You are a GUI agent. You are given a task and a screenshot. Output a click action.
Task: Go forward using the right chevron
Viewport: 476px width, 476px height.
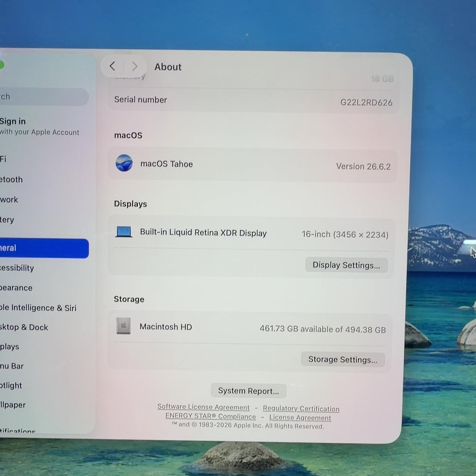135,66
